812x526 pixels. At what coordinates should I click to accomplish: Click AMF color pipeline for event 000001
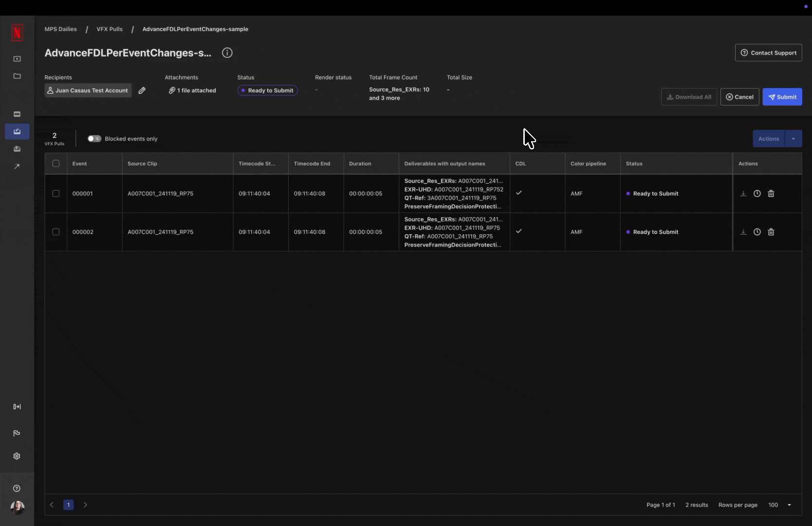[x=576, y=193]
